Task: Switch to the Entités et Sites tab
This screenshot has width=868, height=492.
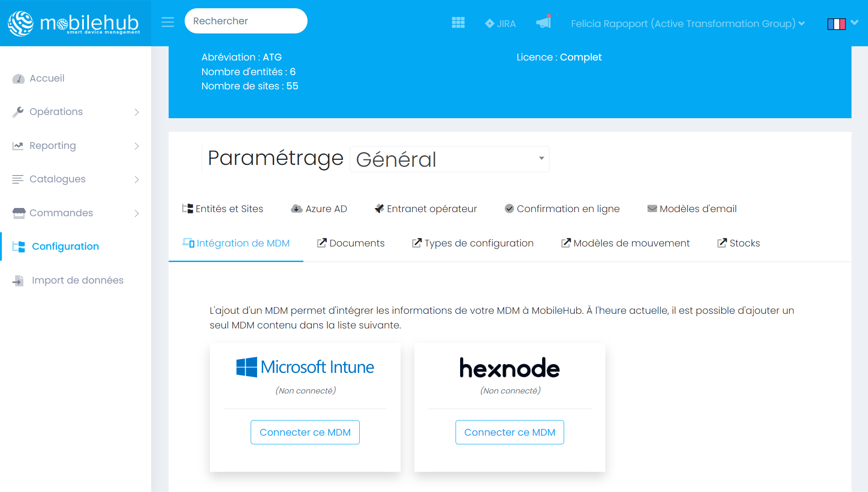Action: tap(223, 209)
